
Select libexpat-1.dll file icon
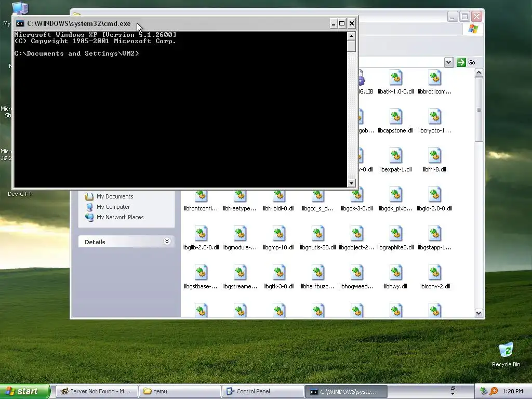(395, 156)
